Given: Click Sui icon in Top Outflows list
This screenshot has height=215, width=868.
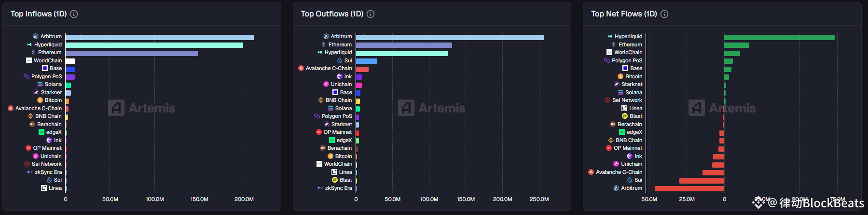Looking at the screenshot, I should pyautogui.click(x=340, y=60).
